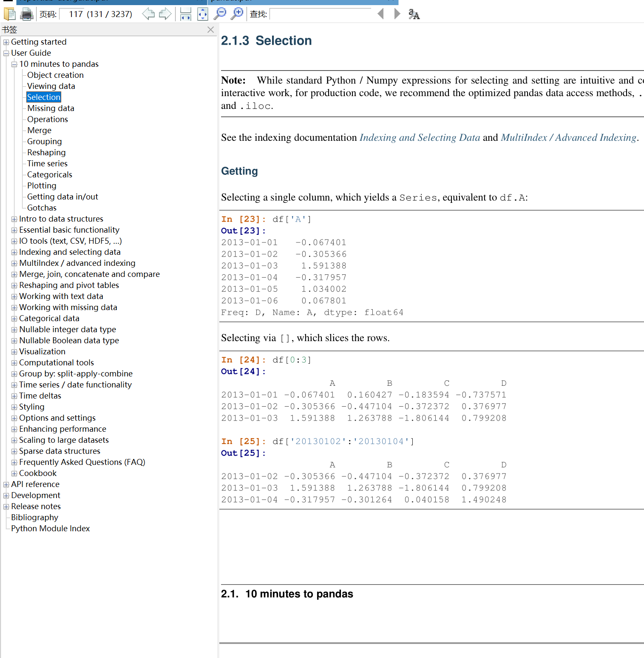The width and height of the screenshot is (644, 658).
Task: Open Nullable Boolean data type bookmark
Action: point(69,340)
